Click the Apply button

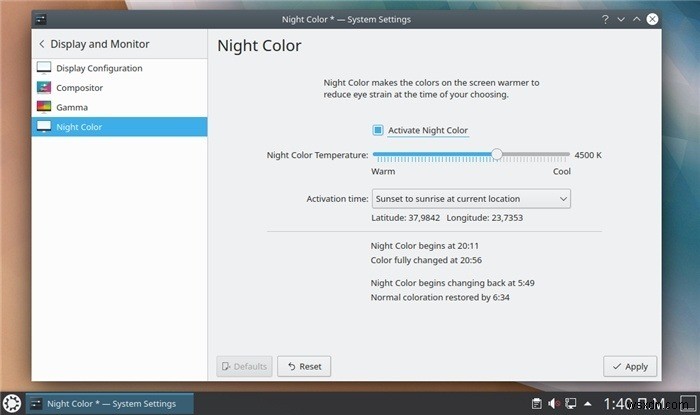click(x=630, y=366)
